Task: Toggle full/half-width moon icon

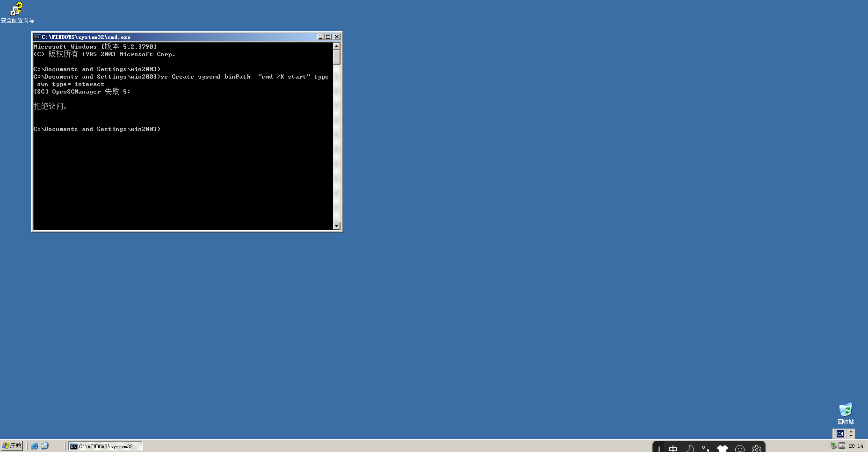Action: 689,448
